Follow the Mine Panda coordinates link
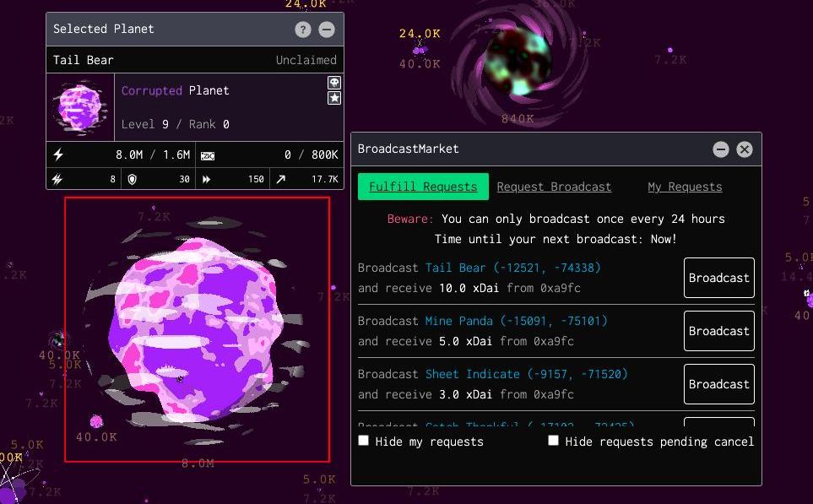This screenshot has height=504, width=813. 516,321
